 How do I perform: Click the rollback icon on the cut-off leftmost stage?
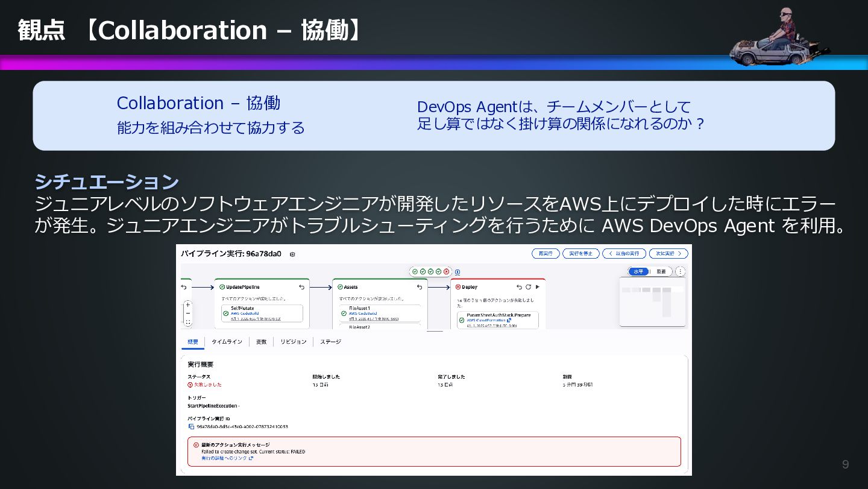click(184, 287)
